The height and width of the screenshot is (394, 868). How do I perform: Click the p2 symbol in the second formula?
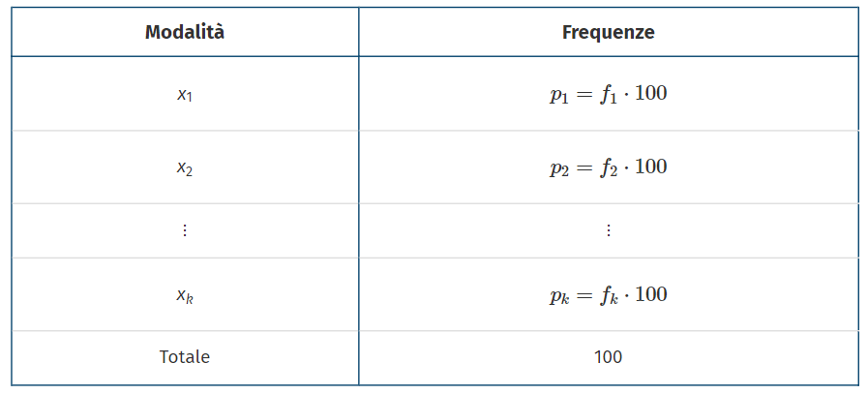558,168
